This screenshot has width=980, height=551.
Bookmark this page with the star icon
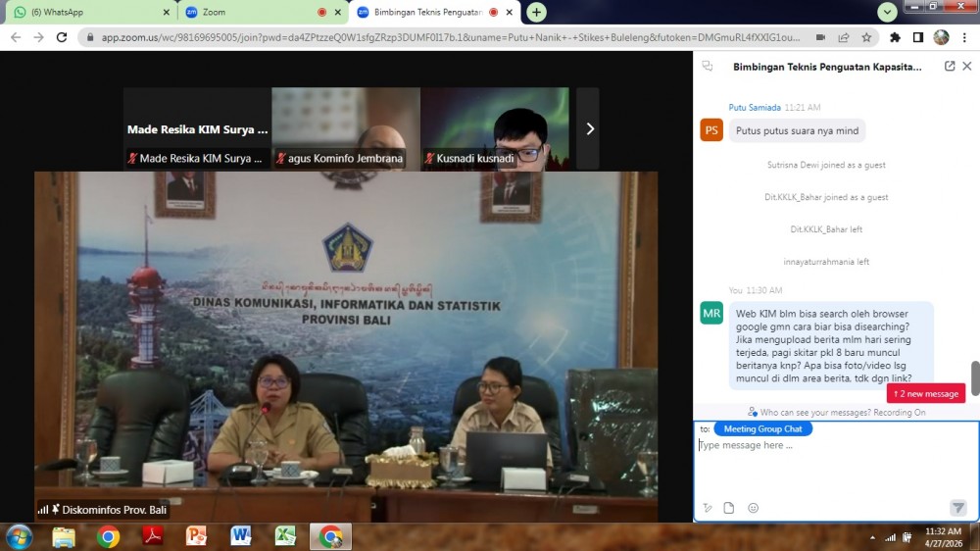pos(866,37)
